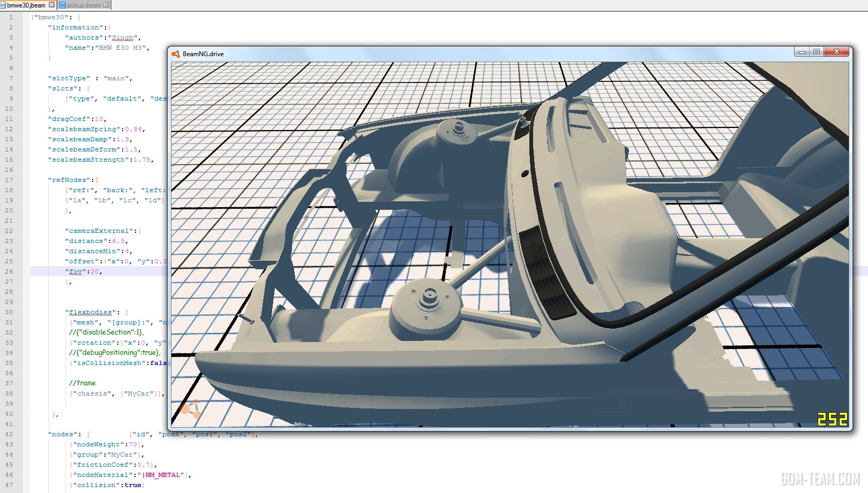Image resolution: width=868 pixels, height=493 pixels.
Task: Click the highlighted "fov":20 line
Action: [x=84, y=271]
